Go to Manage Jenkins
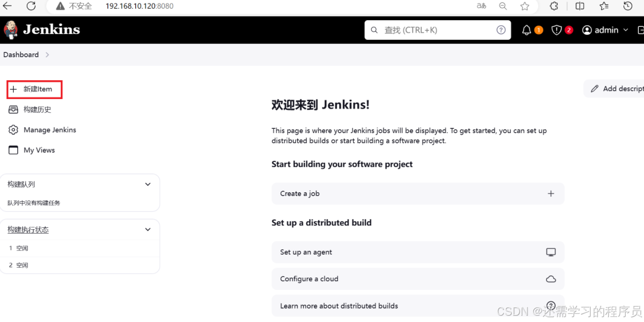The height and width of the screenshot is (322, 644). 50,130
